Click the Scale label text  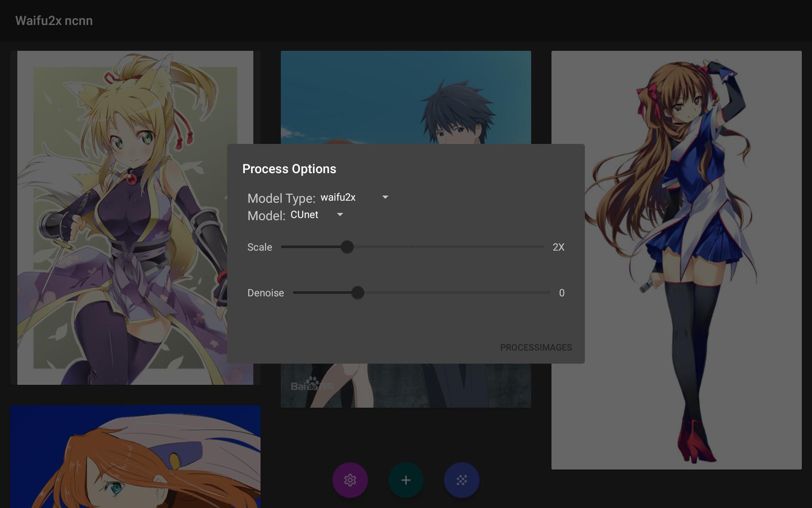click(x=259, y=247)
